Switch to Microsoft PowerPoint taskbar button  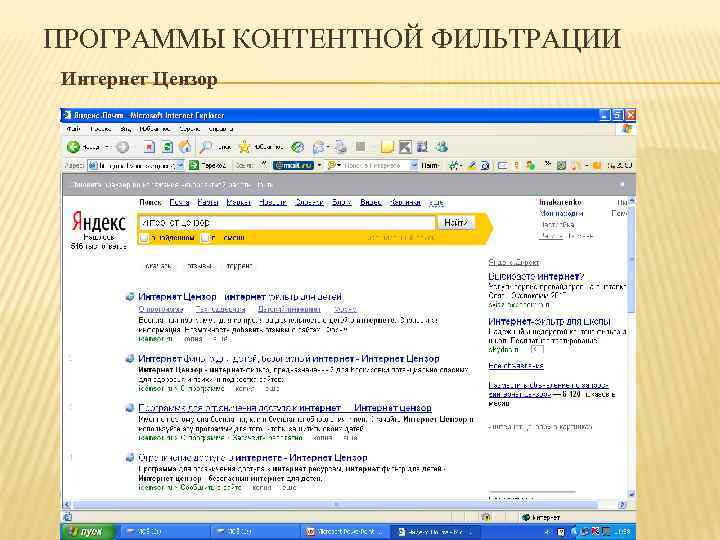click(344, 532)
